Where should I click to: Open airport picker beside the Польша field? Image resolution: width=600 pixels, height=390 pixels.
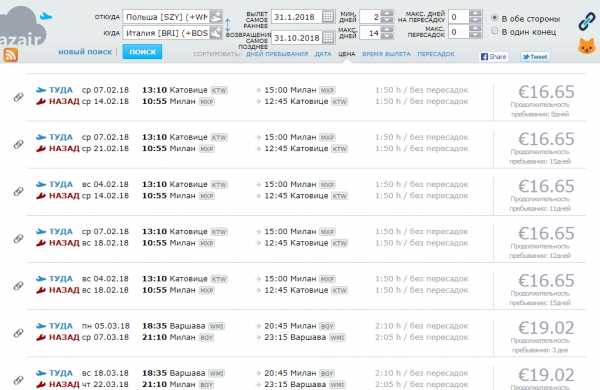(216, 17)
